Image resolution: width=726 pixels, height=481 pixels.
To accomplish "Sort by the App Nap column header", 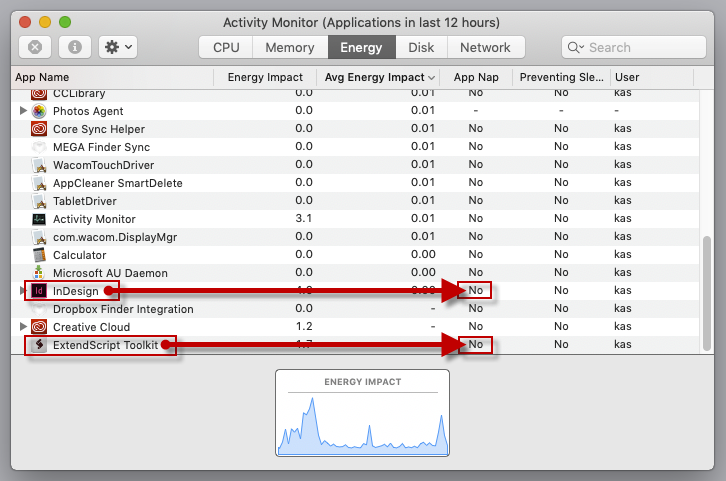I will 476,77.
